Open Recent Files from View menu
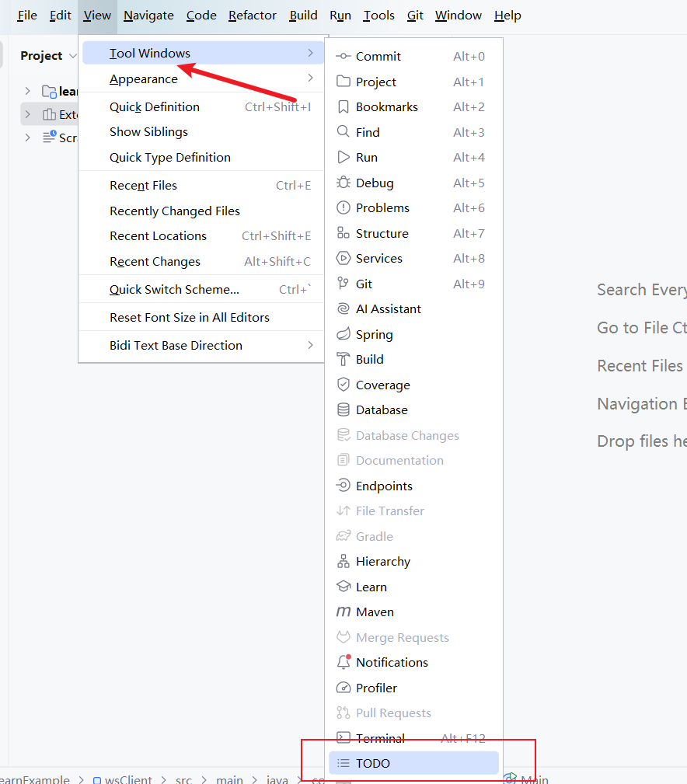 [143, 186]
